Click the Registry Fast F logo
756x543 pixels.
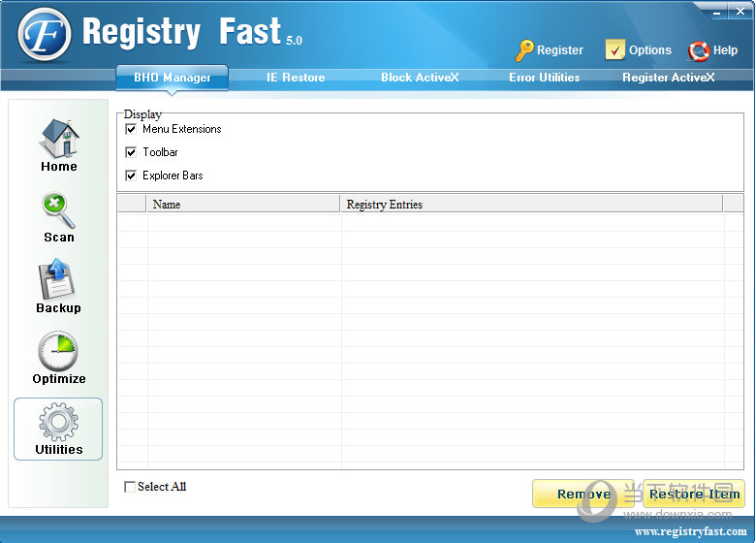tap(45, 35)
